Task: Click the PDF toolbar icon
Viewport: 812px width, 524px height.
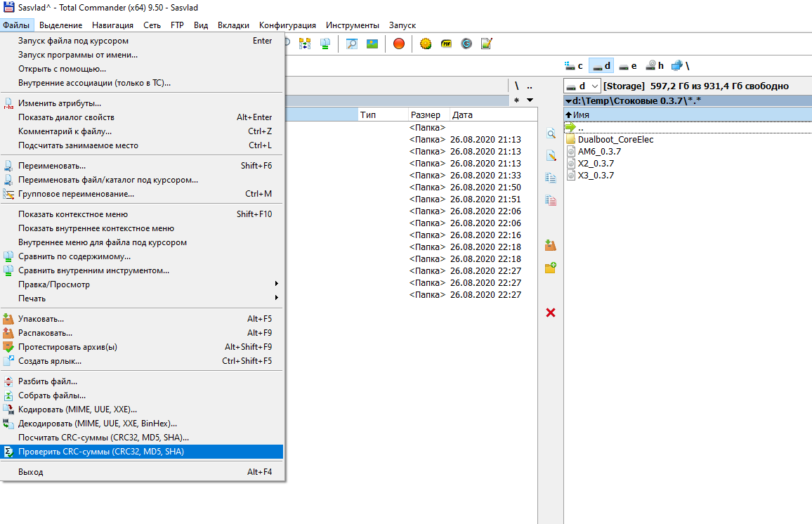Action: (447, 44)
